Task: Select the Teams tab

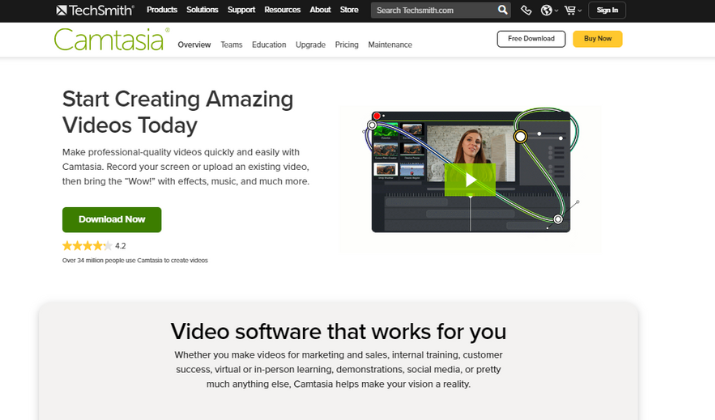Action: (231, 45)
